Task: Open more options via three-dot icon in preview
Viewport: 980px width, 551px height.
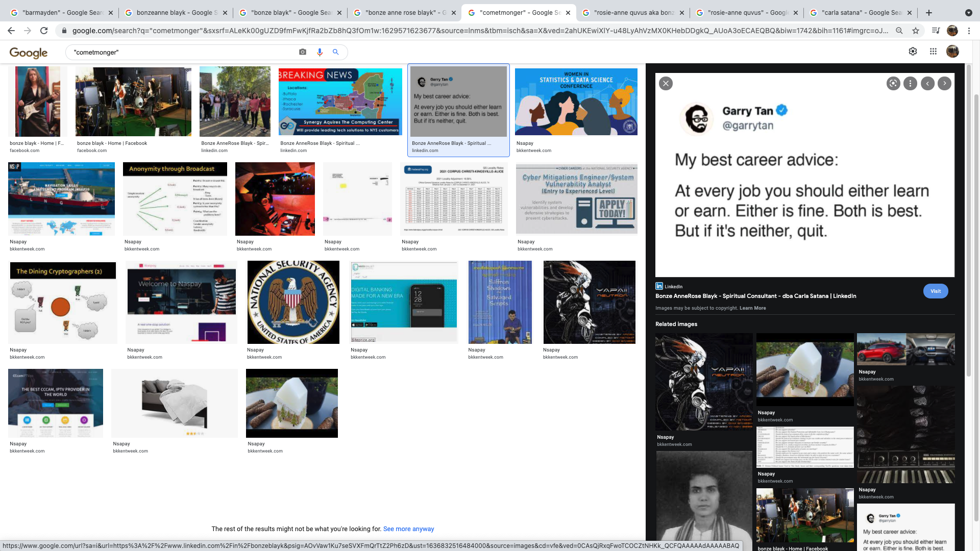Action: [x=910, y=83]
